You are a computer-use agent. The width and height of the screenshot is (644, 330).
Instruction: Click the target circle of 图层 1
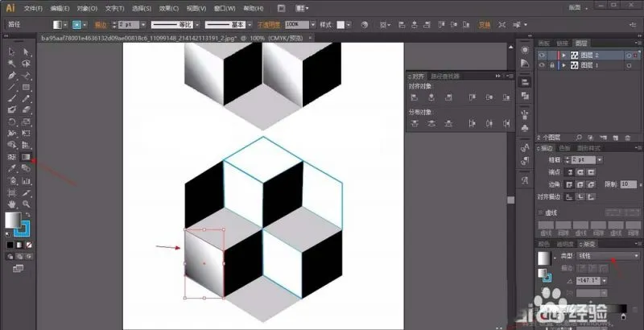pos(629,65)
